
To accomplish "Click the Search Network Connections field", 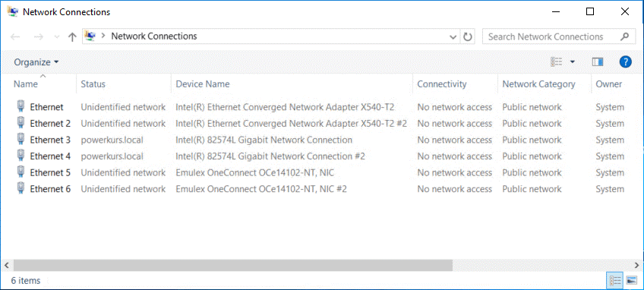I will (x=551, y=36).
